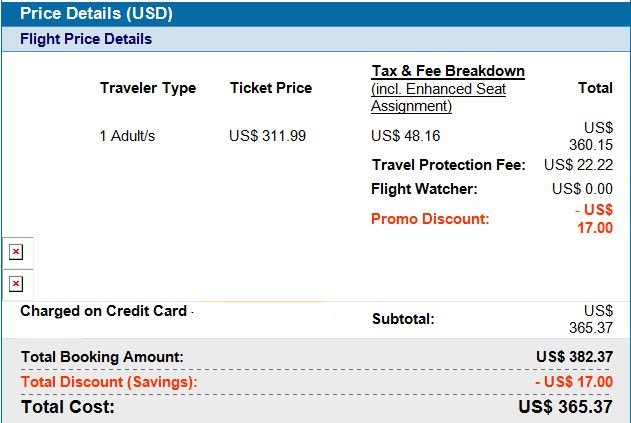
Task: Click the Traveler Type column header
Action: click(x=148, y=88)
